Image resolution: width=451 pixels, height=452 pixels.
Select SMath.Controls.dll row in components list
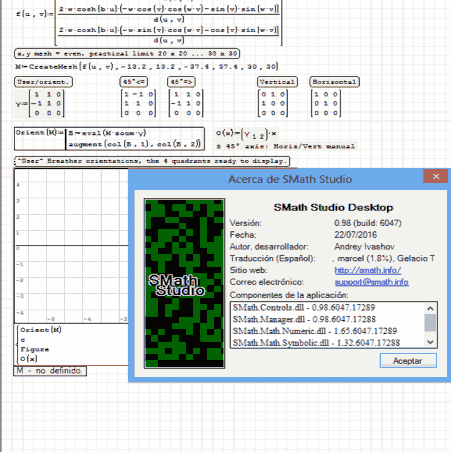coord(304,307)
